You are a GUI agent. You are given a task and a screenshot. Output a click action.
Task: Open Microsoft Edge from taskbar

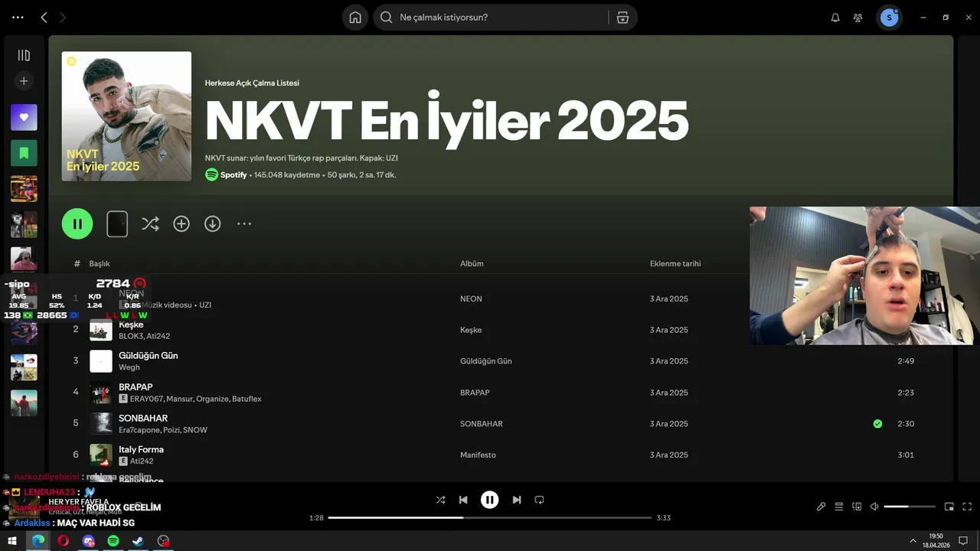[x=38, y=541]
